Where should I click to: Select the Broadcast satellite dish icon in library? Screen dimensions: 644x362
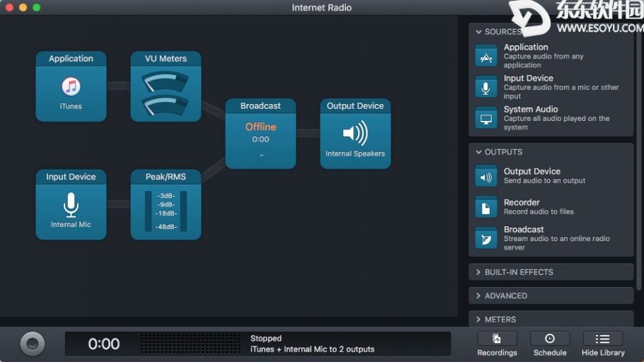pos(486,238)
